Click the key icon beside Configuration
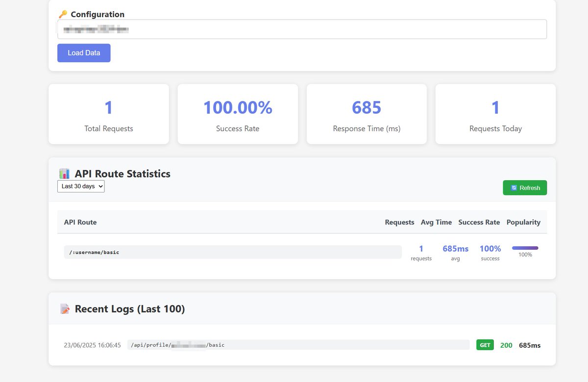This screenshot has width=588, height=382. 63,14
